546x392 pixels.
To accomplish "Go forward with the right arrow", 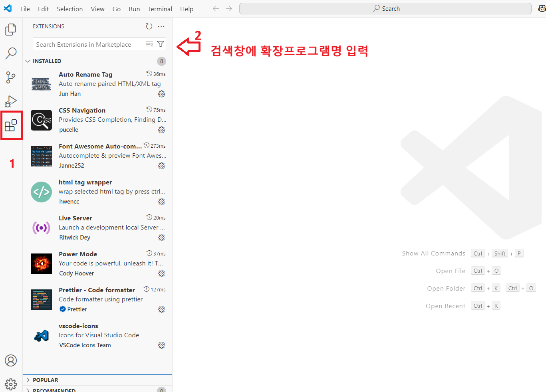I will pos(229,8).
